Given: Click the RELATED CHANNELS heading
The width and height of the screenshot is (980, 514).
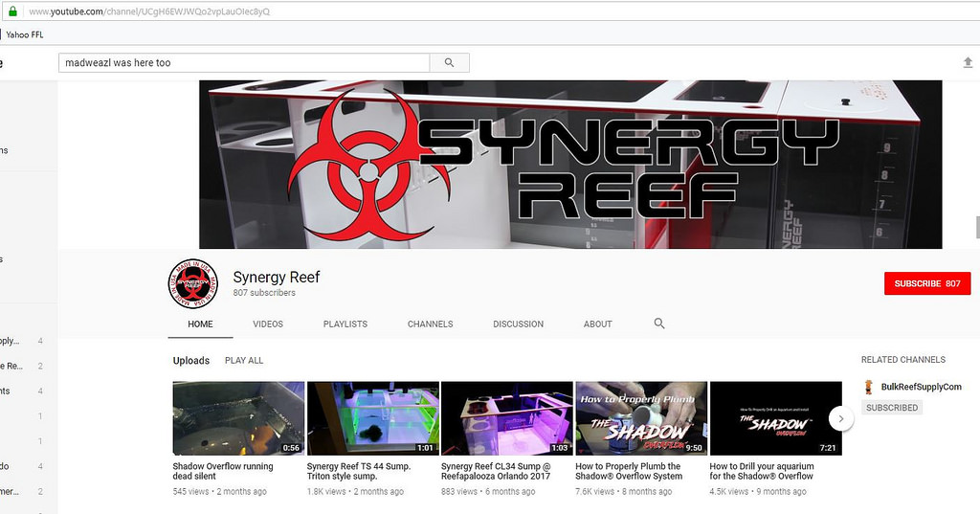Looking at the screenshot, I should 903,360.
